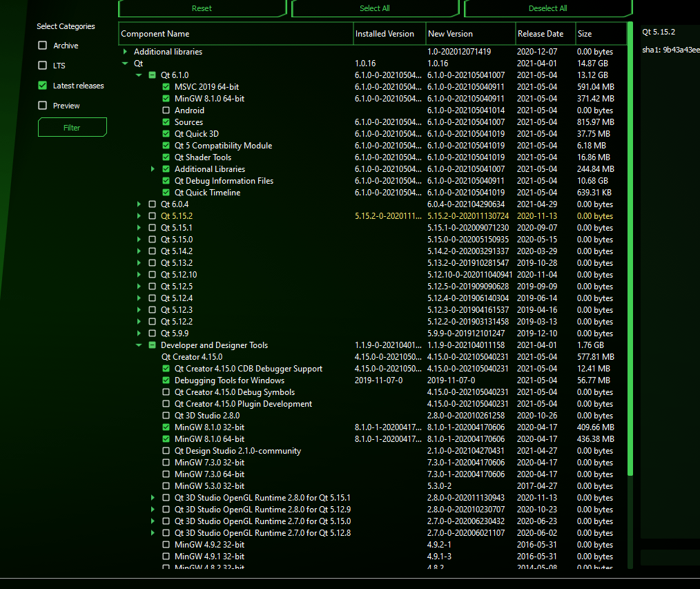This screenshot has height=589, width=700.
Task: Click the New Version column header
Action: tap(471, 34)
